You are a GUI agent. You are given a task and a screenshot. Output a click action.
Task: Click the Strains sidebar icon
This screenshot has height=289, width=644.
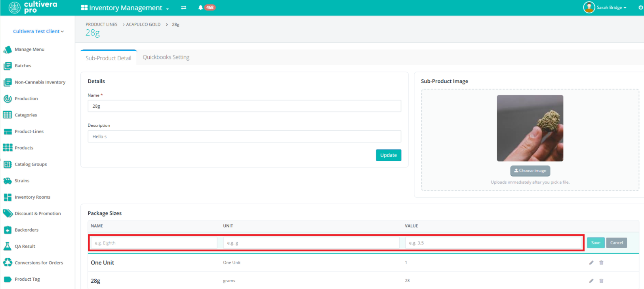[x=8, y=181]
